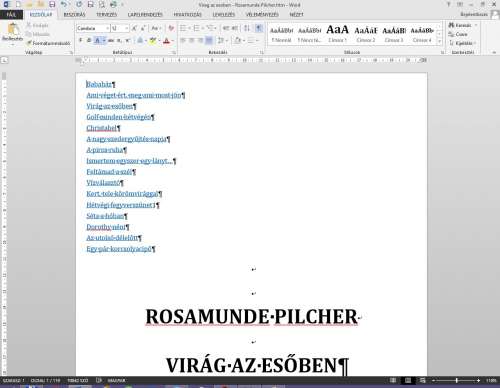Image resolution: width=500 pixels, height=388 pixels.
Task: Click the Copy (Másolás) command
Action: 37,34
